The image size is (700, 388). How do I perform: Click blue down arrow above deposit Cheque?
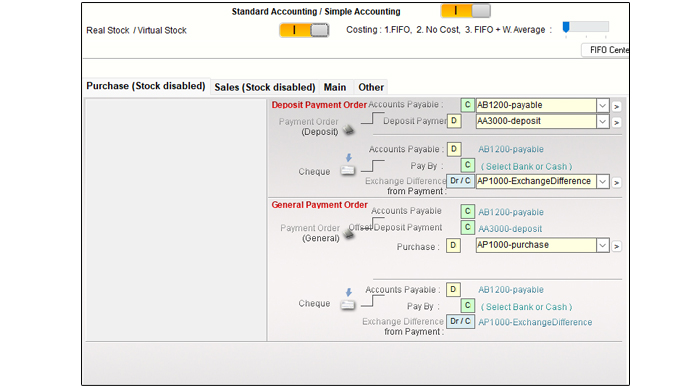[x=349, y=158]
